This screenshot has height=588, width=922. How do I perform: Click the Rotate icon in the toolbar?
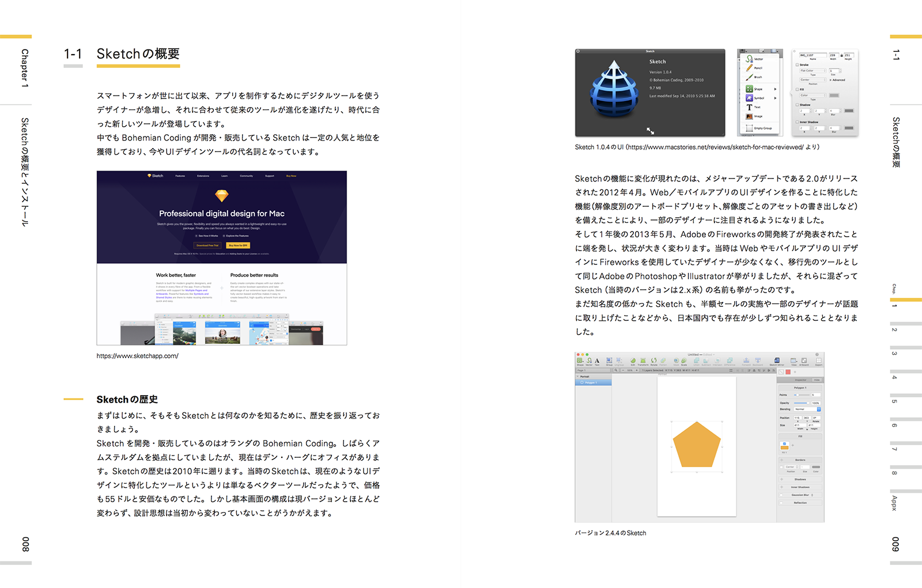(x=653, y=361)
